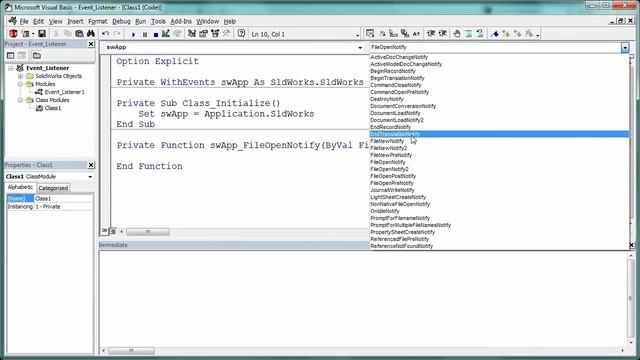This screenshot has height=360, width=640.
Task: Click the SolidWorks view icon in toolbar
Action: tap(13, 34)
